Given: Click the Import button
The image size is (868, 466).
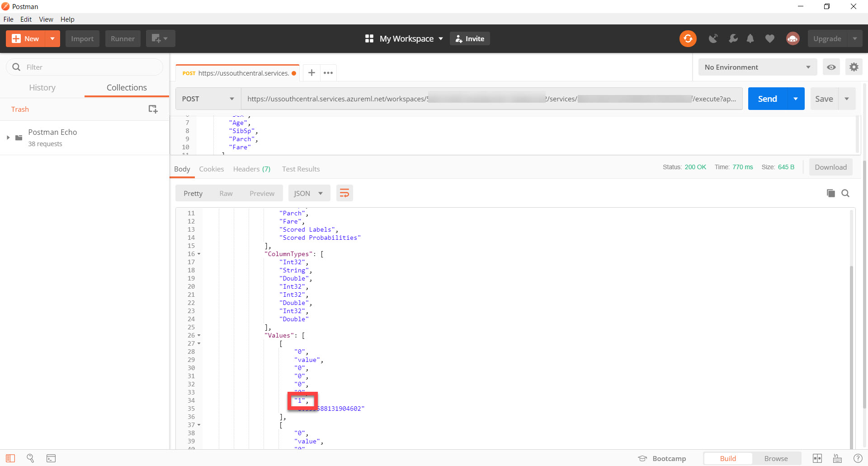Looking at the screenshot, I should point(82,39).
